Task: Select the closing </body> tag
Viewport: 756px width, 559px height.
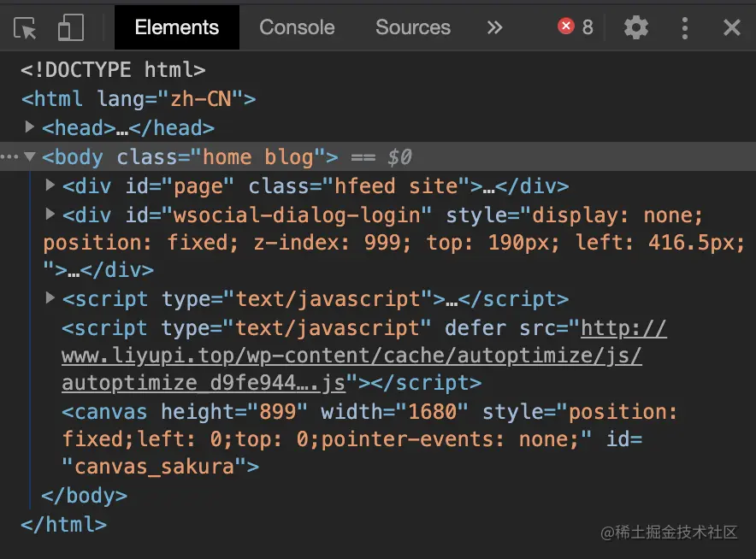Action: 85,496
